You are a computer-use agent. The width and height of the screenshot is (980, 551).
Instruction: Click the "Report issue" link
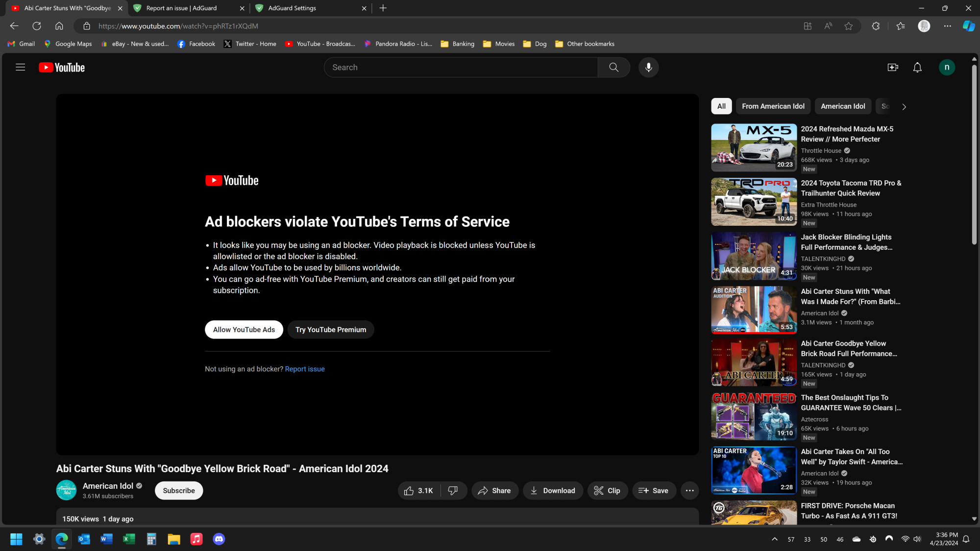305,368
